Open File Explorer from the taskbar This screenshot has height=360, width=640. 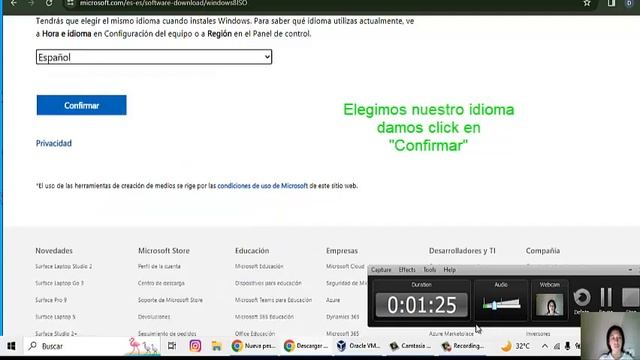tap(216, 346)
